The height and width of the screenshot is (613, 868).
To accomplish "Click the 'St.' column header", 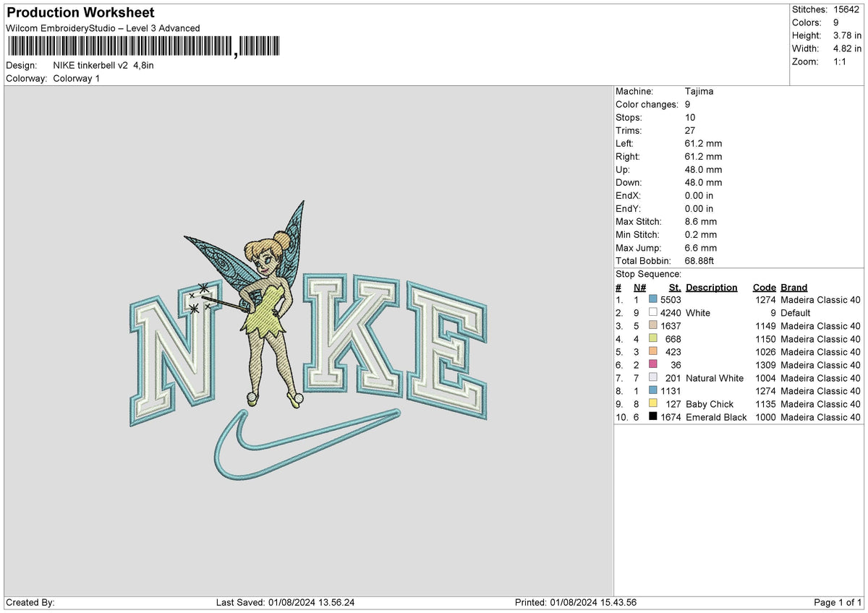I will (675, 287).
